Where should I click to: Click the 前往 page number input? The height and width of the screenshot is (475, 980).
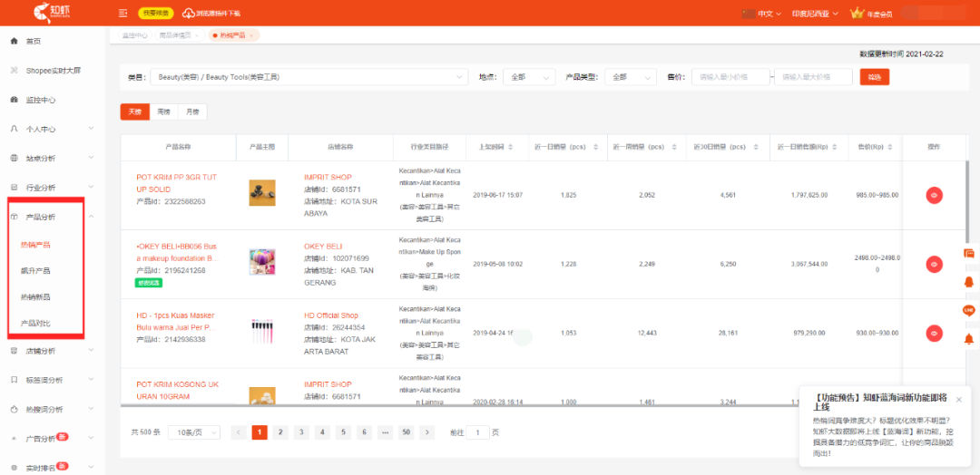click(478, 432)
